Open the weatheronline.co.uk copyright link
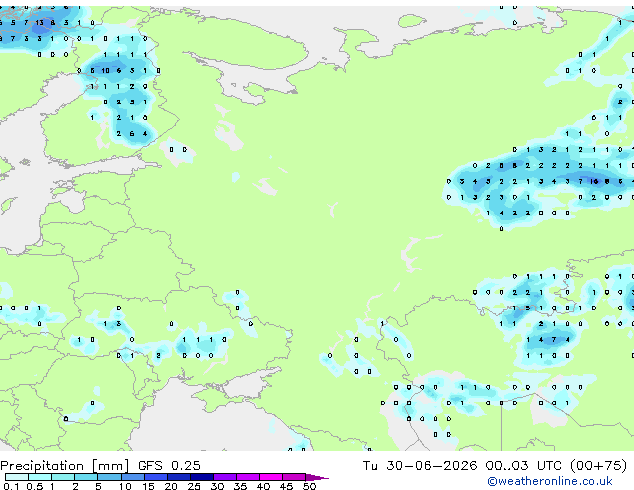The height and width of the screenshot is (490, 634). [549, 481]
